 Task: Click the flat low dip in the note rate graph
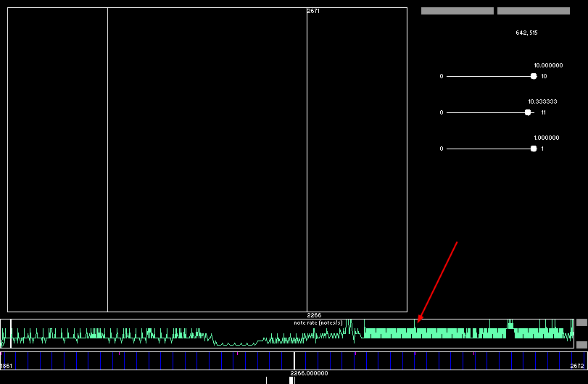pyautogui.click(x=236, y=343)
